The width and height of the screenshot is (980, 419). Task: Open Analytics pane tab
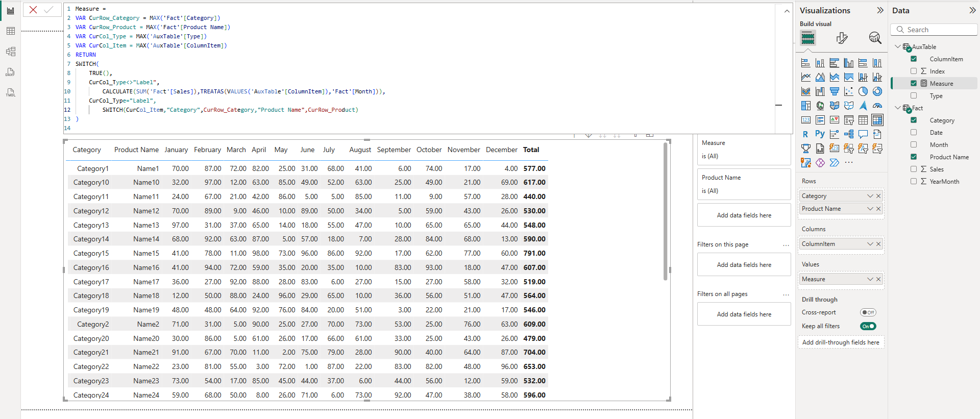(x=875, y=38)
